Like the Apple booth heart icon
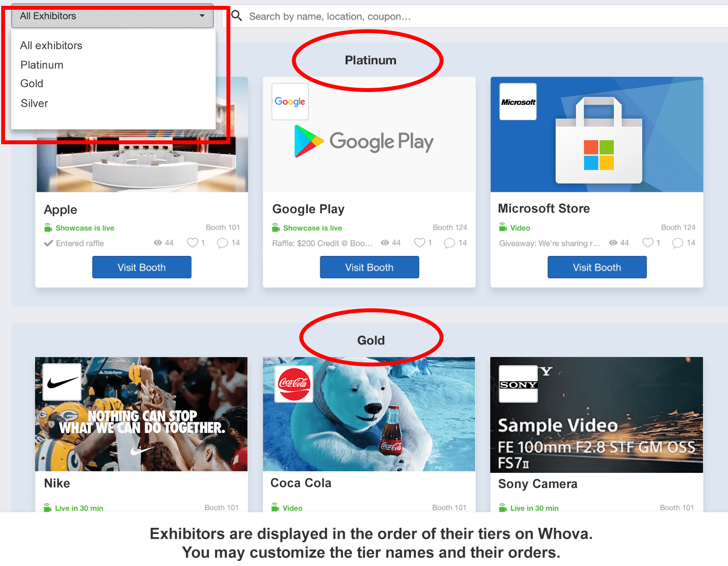The height and width of the screenshot is (566, 728). click(193, 243)
